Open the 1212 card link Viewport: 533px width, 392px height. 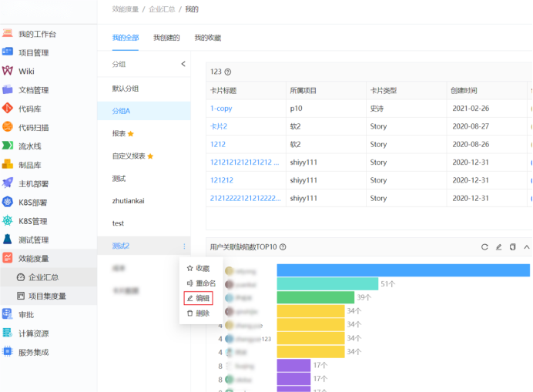pos(218,145)
